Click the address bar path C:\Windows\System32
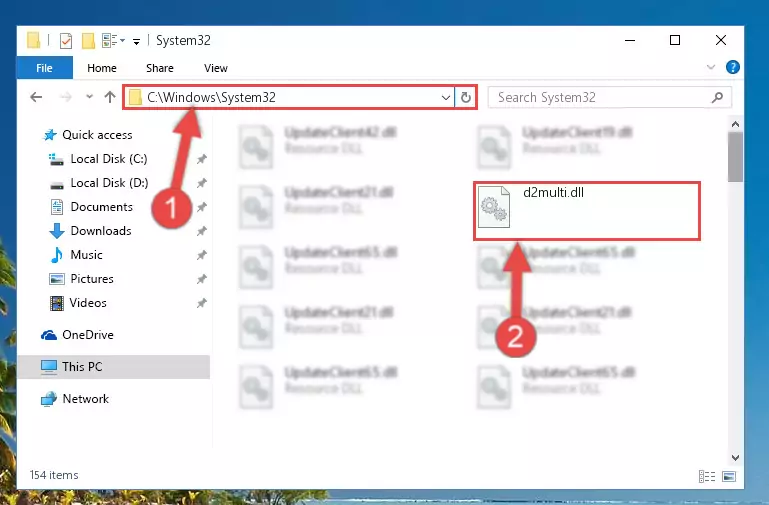Screen dimensions: 769x505 click(211, 97)
